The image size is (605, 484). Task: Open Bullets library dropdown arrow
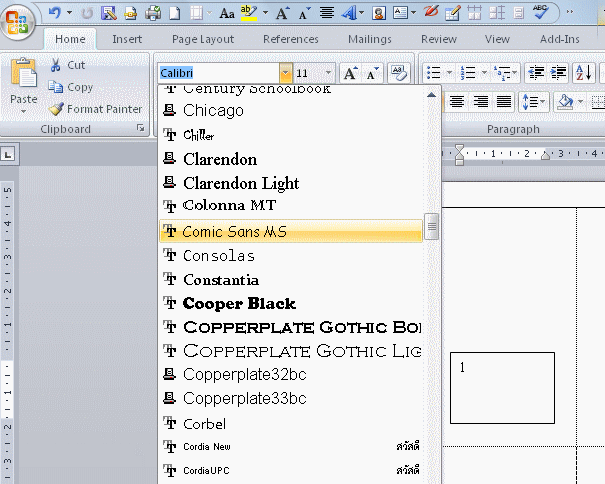(x=449, y=73)
